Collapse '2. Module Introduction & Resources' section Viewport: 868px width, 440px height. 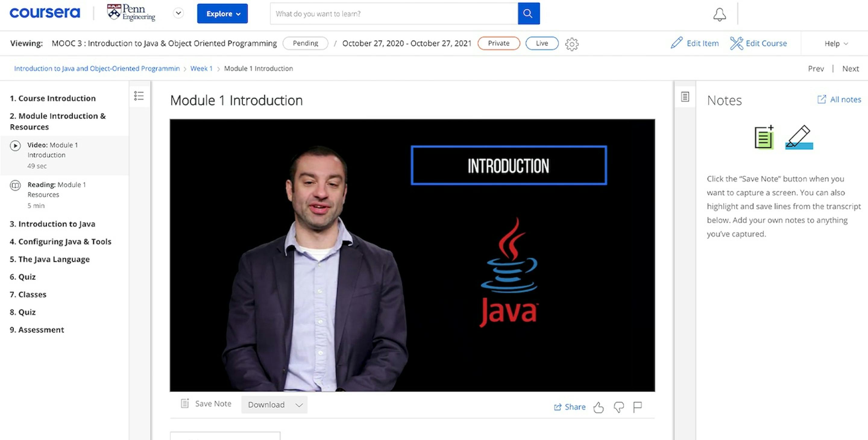point(58,121)
